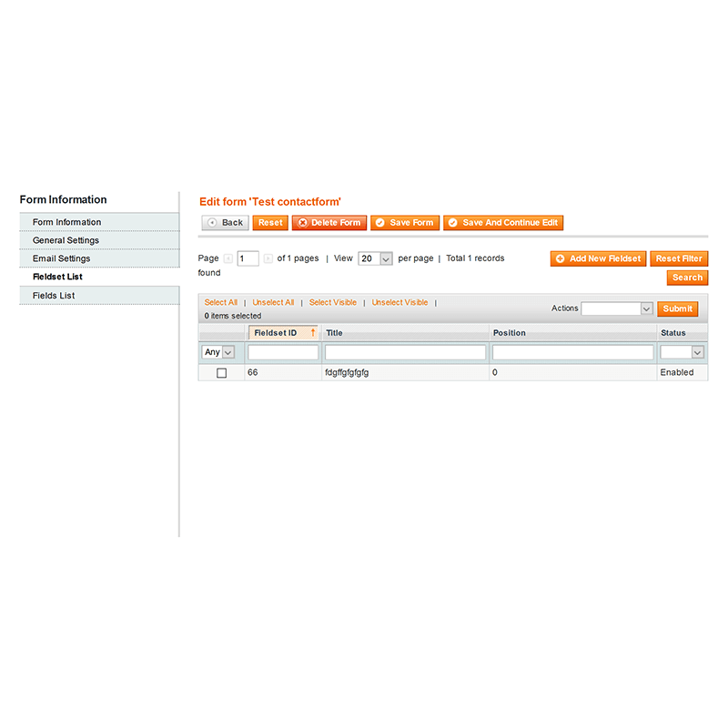Open the General Settings tab
Image resolution: width=728 pixels, height=728 pixels.
tap(99, 240)
